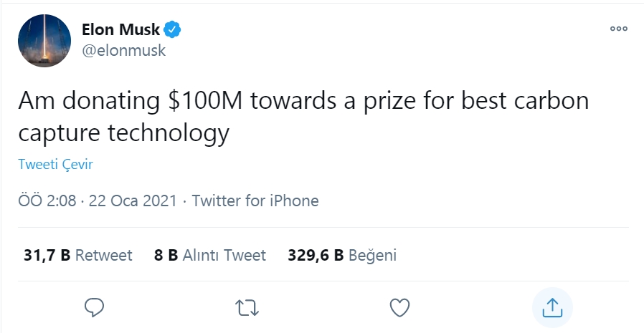
Task: Open the three-dot more options menu
Action: [x=618, y=29]
